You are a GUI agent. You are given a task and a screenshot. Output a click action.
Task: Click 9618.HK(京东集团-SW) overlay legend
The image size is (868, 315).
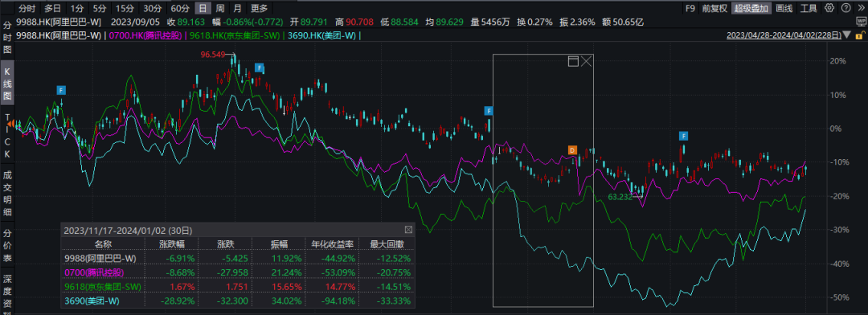[234, 36]
